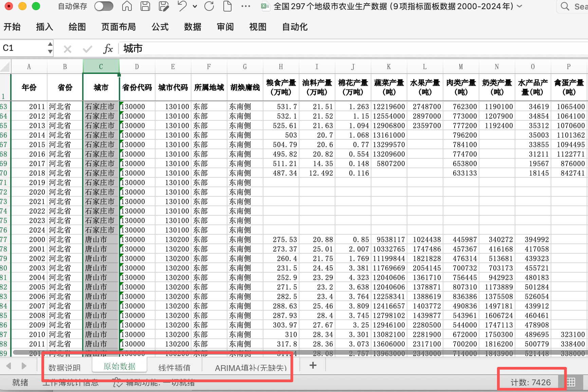The image size is (588, 392).
Task: Select the 禽蛋产量(吨) header cell
Action: point(569,87)
